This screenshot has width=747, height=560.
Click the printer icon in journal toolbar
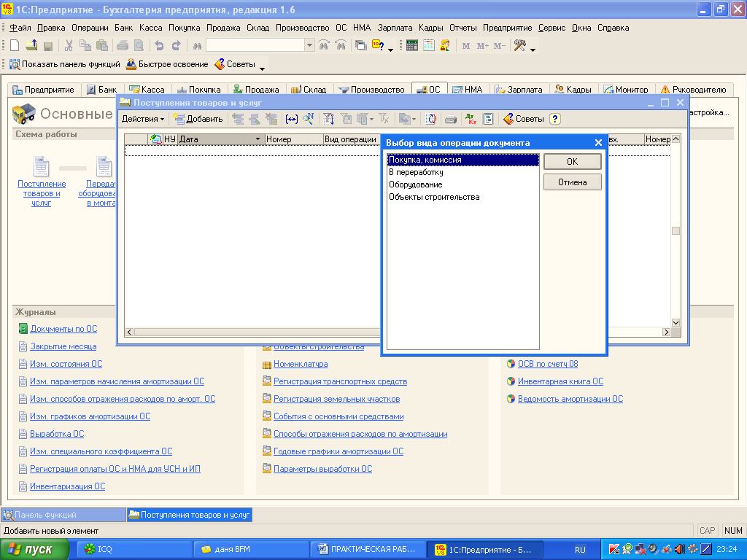(x=451, y=119)
